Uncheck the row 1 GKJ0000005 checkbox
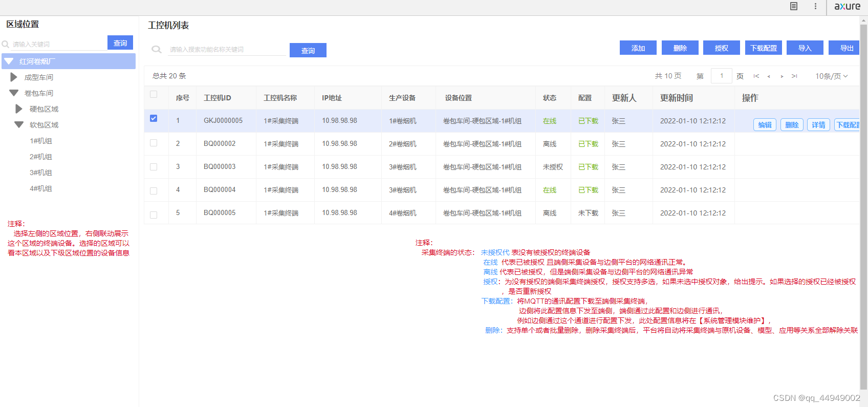868x407 pixels. click(154, 118)
